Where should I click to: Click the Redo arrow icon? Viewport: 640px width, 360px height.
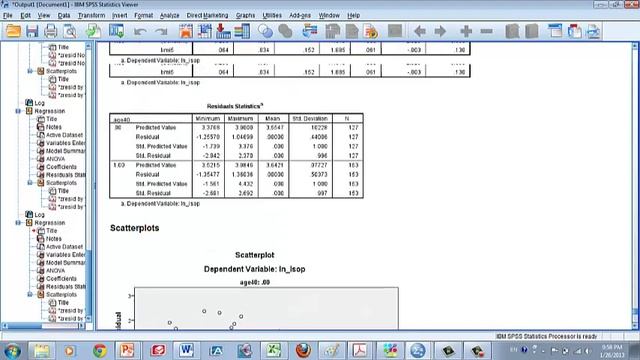pyautogui.click(x=161, y=31)
